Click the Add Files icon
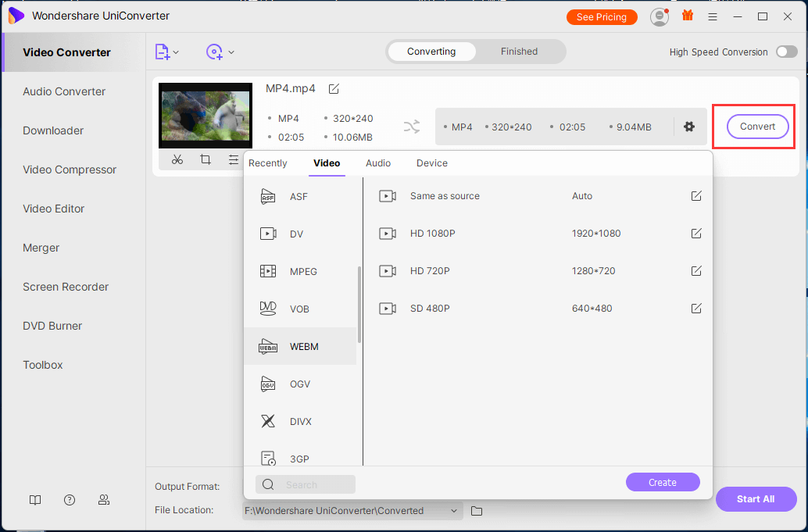The height and width of the screenshot is (532, 808). pyautogui.click(x=163, y=52)
